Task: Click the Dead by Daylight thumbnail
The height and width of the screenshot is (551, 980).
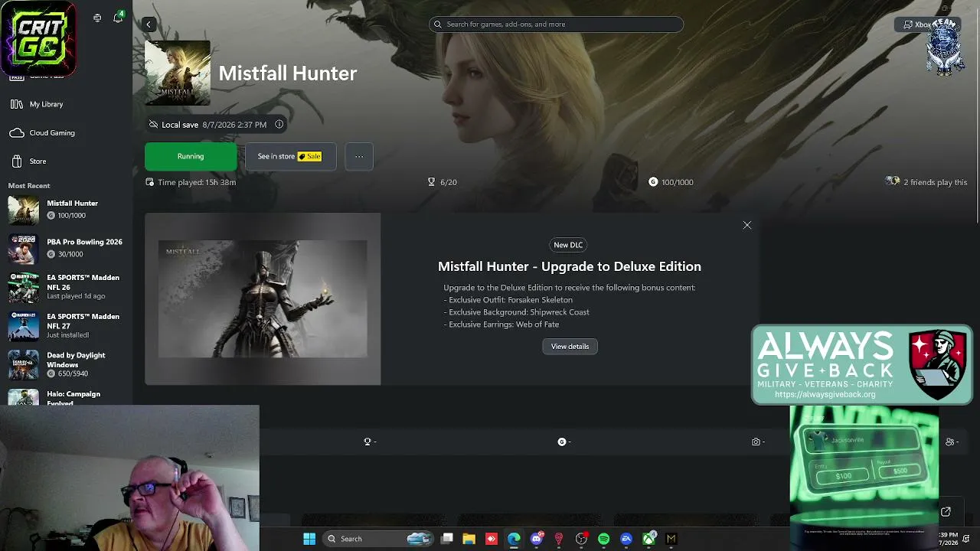Action: [x=23, y=364]
